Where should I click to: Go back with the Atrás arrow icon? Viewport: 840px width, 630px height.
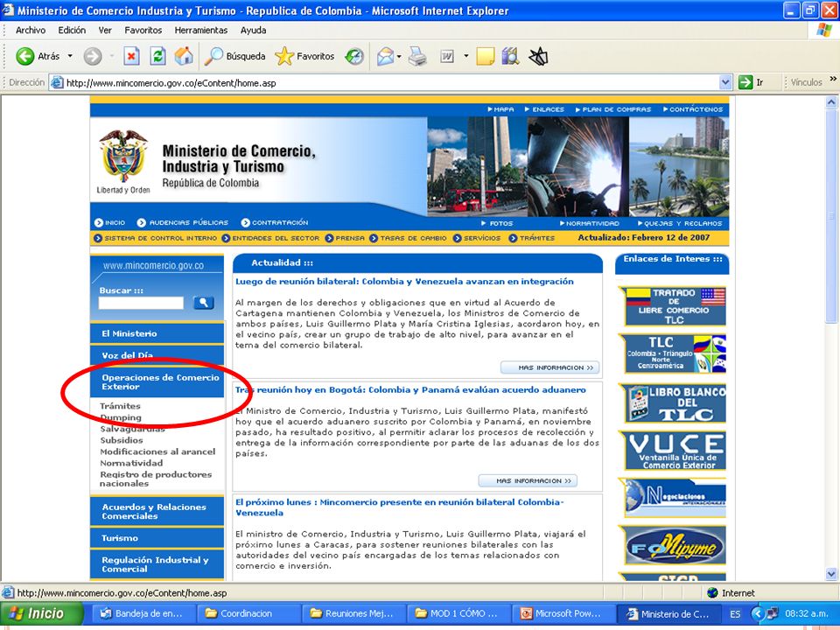24,56
